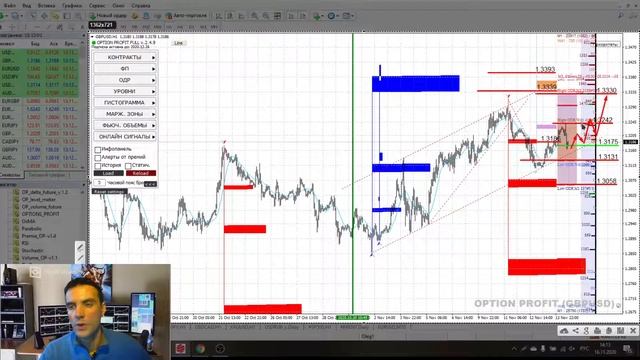The width and height of the screenshot is (640, 360).
Task: Click the share icon in recorder bar
Action: (576, 331)
